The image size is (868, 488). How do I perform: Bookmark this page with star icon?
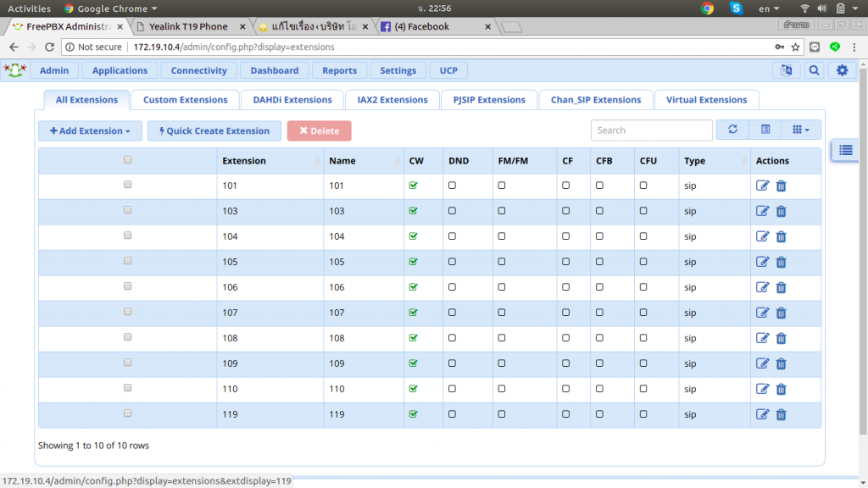point(795,47)
